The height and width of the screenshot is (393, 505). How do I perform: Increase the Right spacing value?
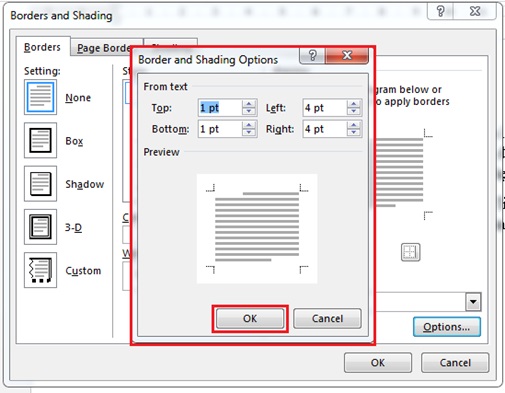(x=354, y=125)
